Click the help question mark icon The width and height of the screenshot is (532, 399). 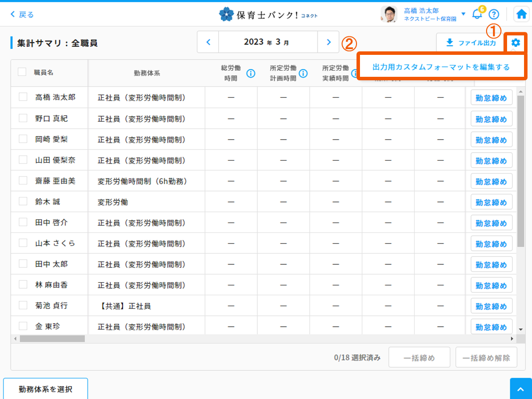click(494, 14)
